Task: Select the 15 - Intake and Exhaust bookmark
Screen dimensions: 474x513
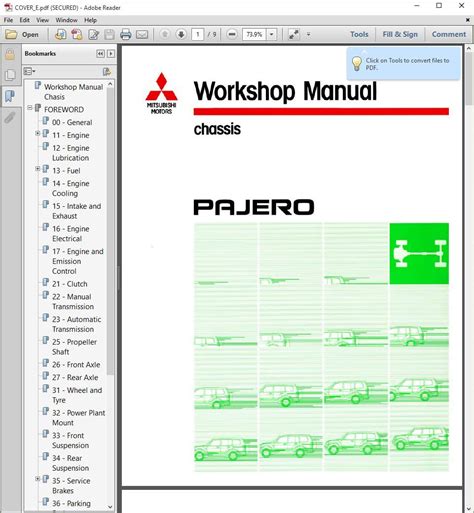Action: [x=76, y=211]
